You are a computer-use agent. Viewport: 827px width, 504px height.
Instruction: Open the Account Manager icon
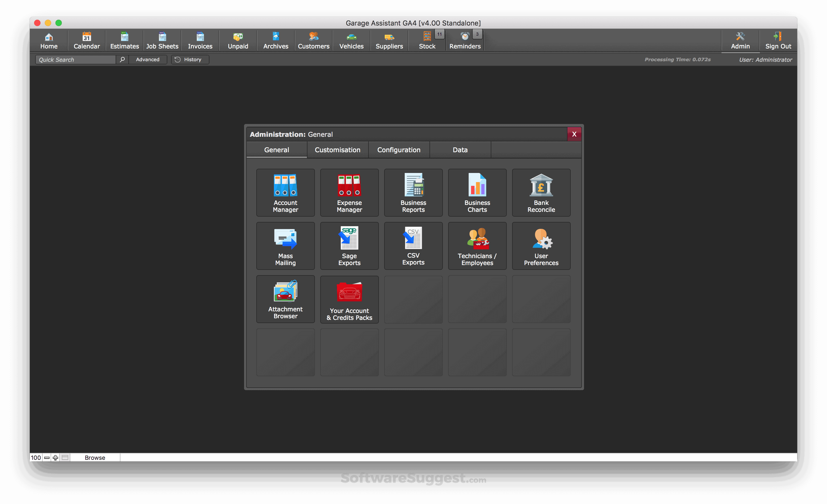285,192
